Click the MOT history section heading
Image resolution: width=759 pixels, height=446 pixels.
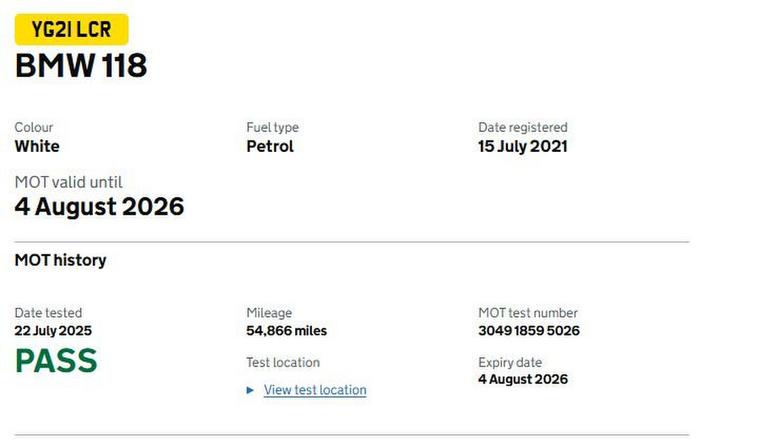(x=60, y=260)
